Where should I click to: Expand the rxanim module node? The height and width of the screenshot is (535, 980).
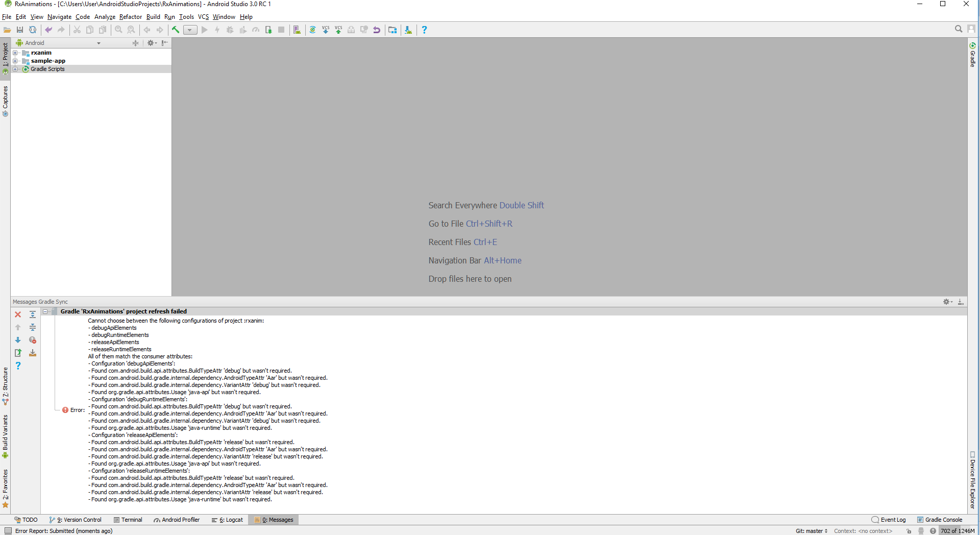(x=15, y=53)
